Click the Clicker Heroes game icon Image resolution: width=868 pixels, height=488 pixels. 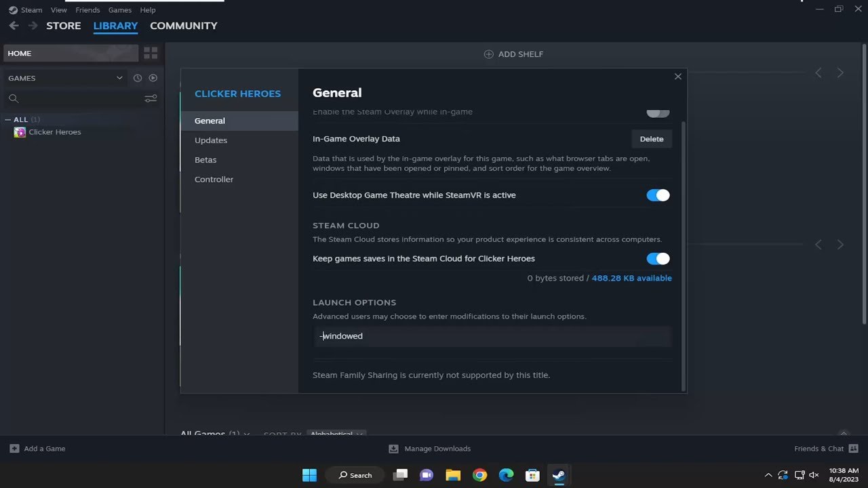point(20,132)
